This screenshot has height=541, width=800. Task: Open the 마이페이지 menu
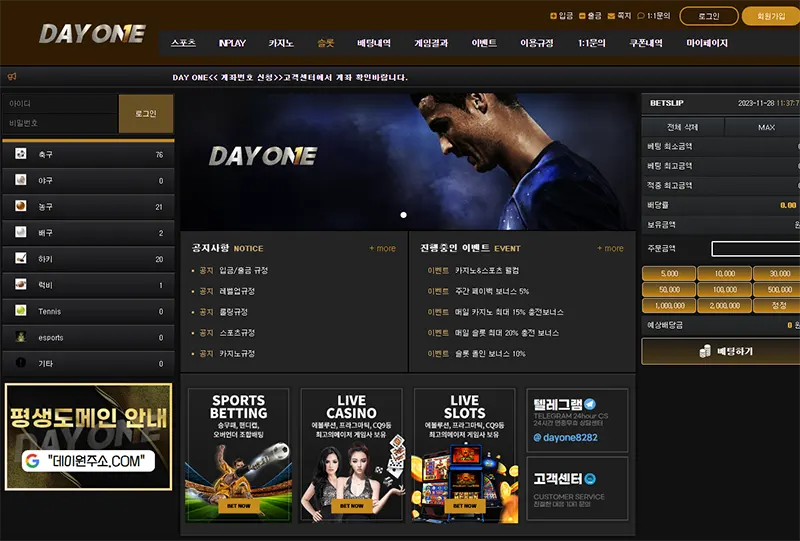click(707, 43)
